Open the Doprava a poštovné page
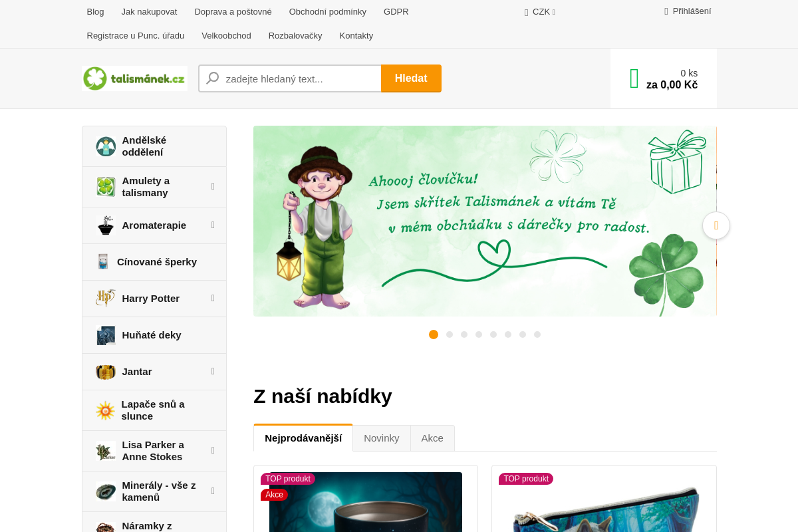The image size is (798, 532). (233, 12)
